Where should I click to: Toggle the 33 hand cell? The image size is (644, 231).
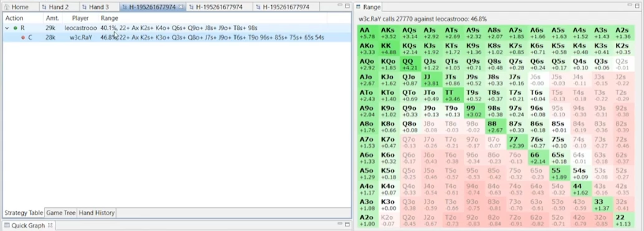(603, 205)
